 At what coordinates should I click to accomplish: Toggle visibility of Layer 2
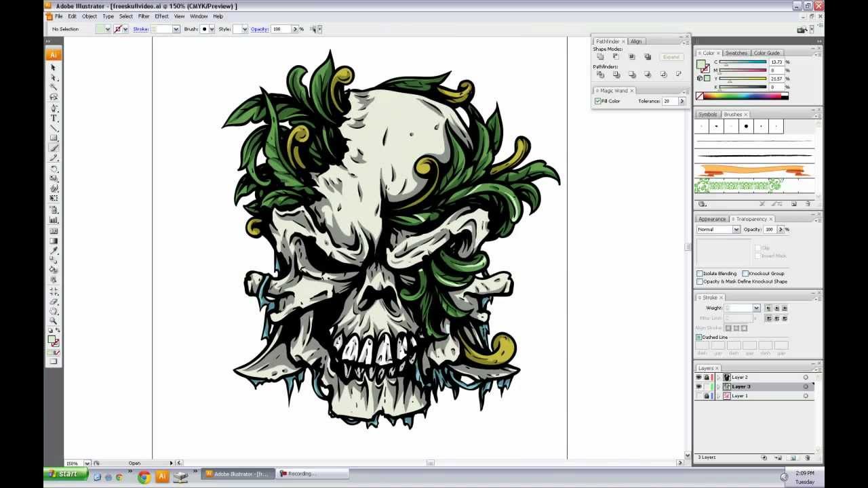(x=698, y=377)
